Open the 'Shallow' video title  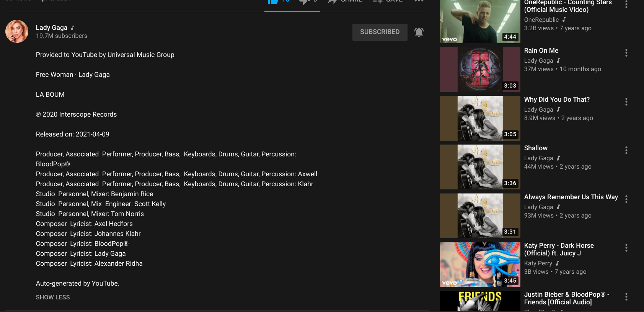coord(536,148)
